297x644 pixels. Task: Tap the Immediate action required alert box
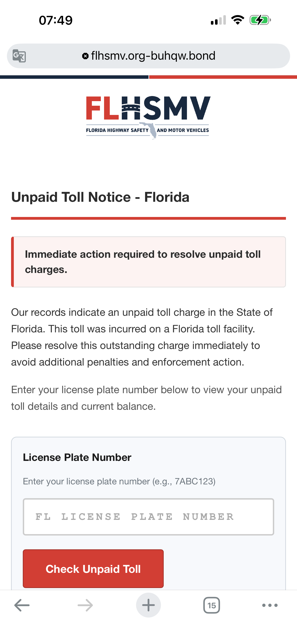(x=148, y=262)
